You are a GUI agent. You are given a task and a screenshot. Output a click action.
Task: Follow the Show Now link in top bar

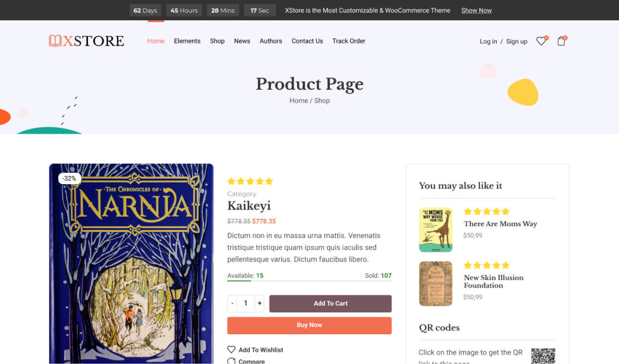[x=476, y=10]
